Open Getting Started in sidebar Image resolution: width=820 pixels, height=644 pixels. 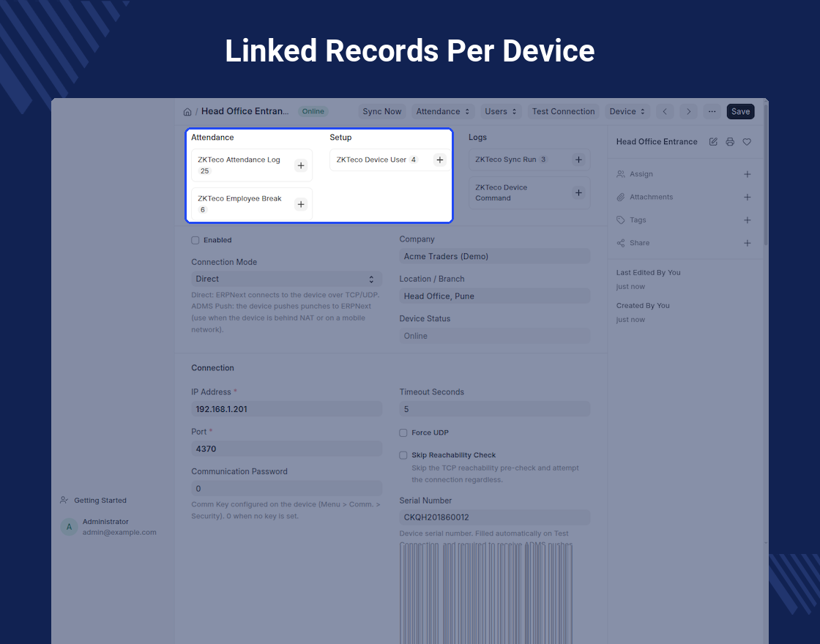(94, 501)
